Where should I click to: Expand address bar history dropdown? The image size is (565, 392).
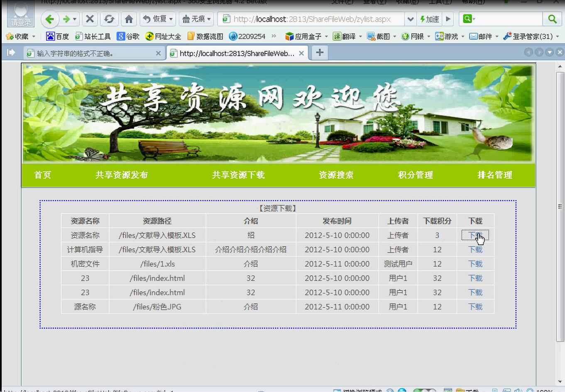[x=410, y=19]
